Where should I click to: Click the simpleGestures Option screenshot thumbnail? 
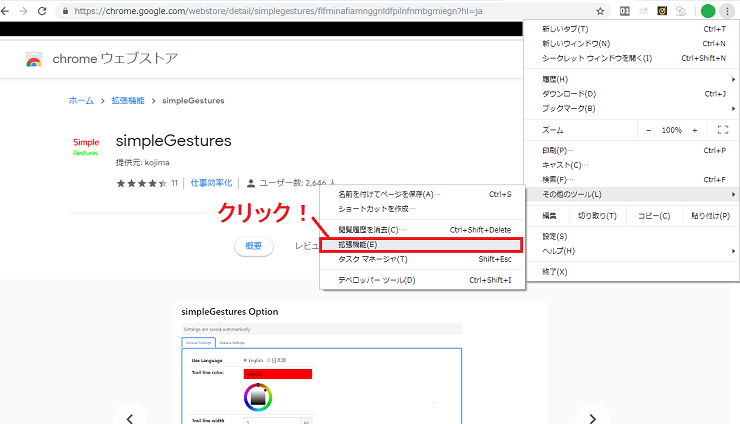coord(361,364)
